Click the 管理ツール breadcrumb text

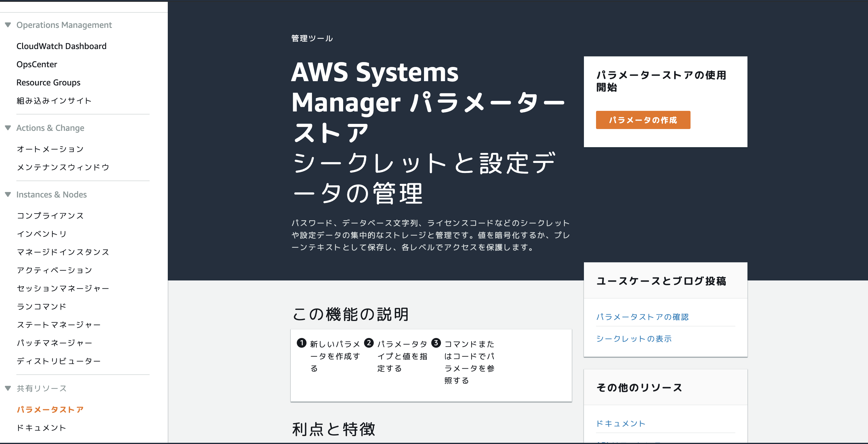[312, 38]
